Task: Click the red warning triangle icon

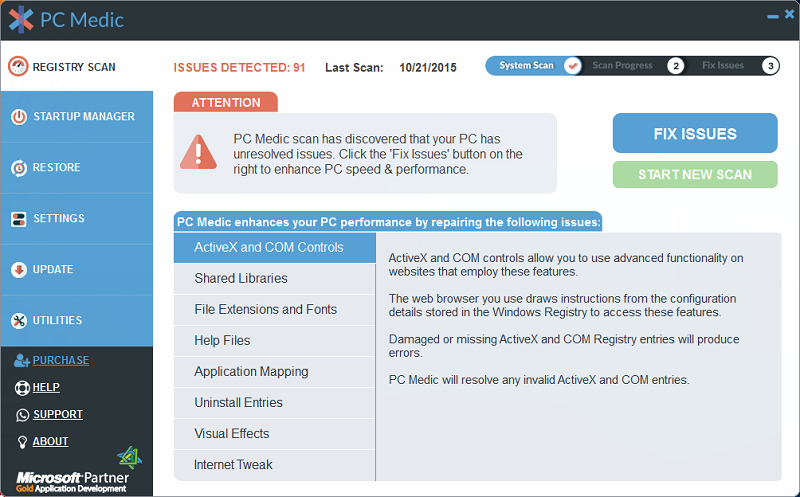Action: tap(198, 152)
